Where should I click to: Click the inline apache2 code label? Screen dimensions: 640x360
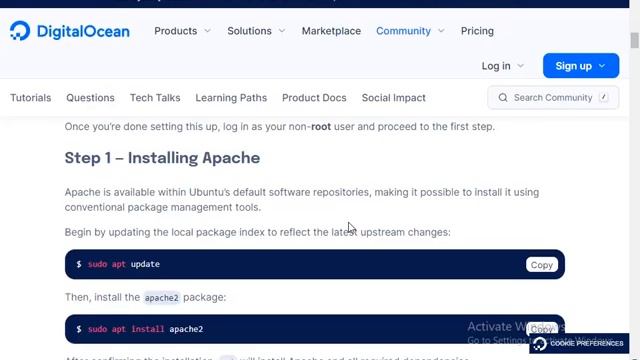(162, 298)
